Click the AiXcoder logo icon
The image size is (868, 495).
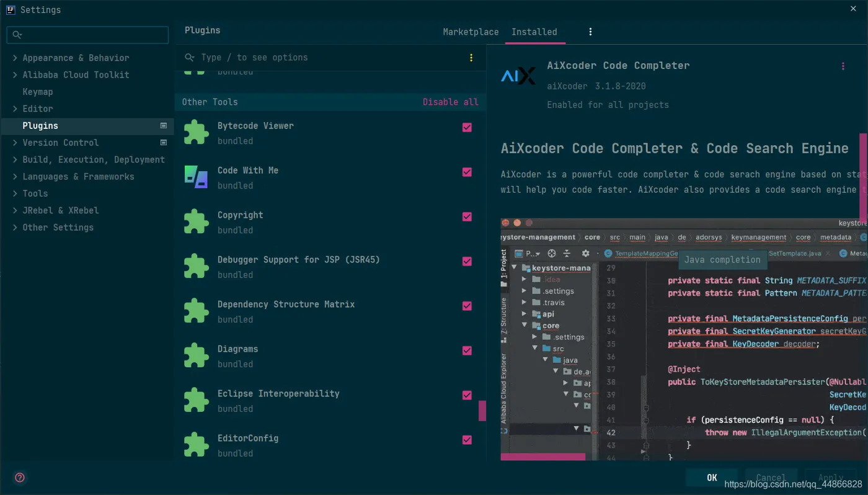[518, 76]
